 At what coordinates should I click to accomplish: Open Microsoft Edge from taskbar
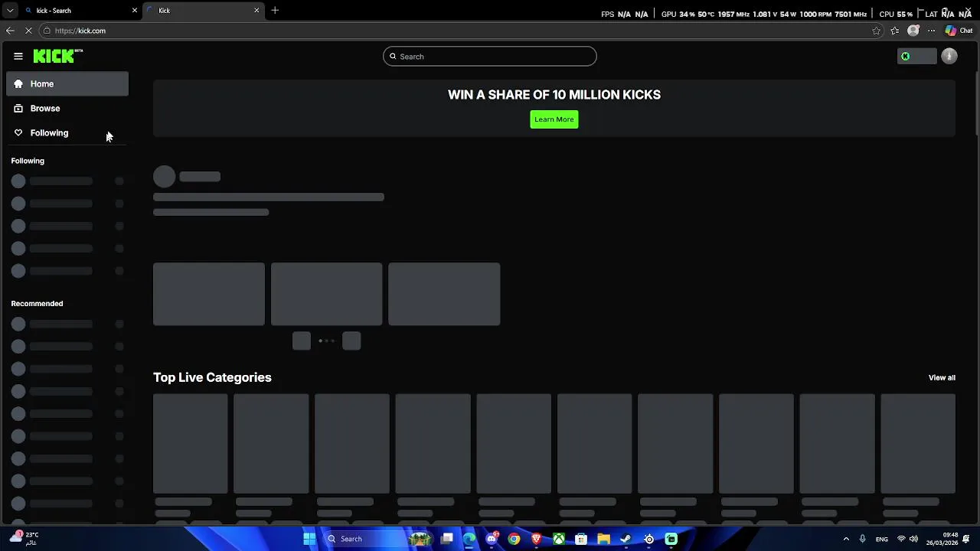[469, 539]
